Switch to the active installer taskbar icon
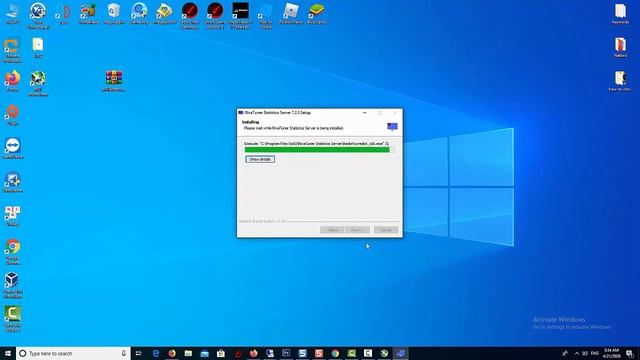Screen dimensions: 640x360 click(400, 353)
